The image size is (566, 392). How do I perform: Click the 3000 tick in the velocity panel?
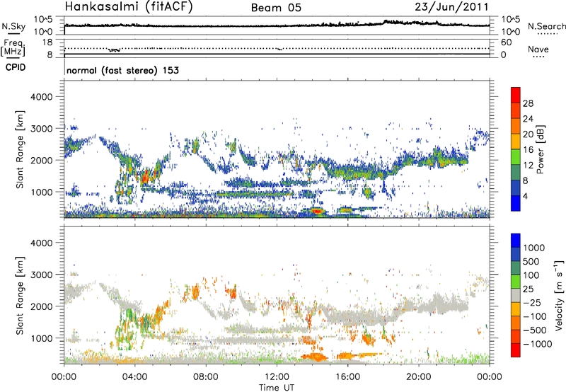42,275
